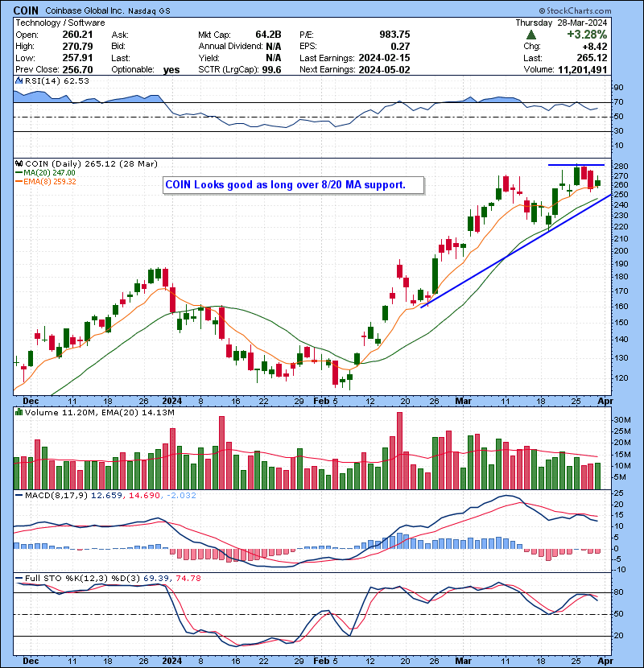Click the 'COIN Looks good' annotation box

click(294, 185)
